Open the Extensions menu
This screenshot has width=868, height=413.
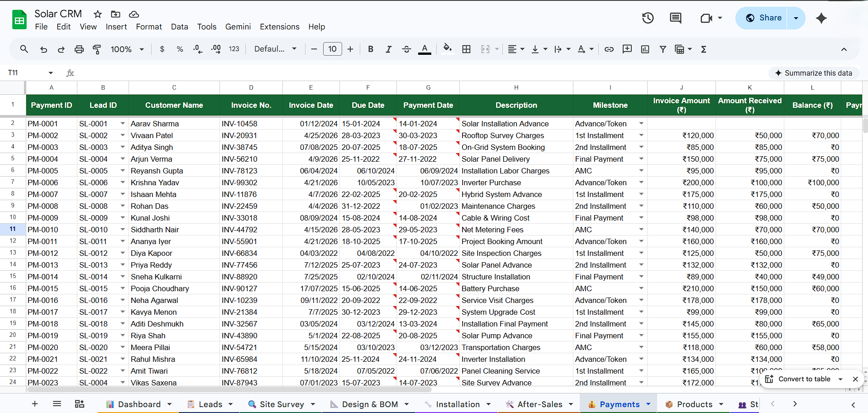279,27
